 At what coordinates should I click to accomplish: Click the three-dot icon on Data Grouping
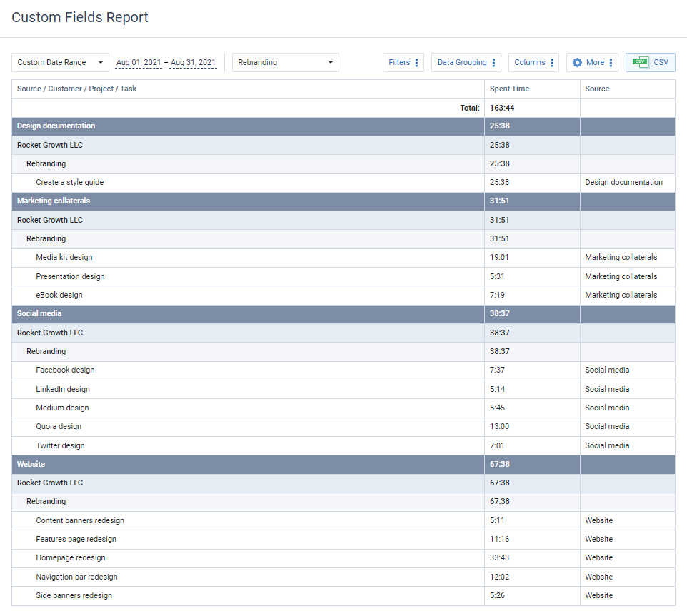(x=493, y=63)
